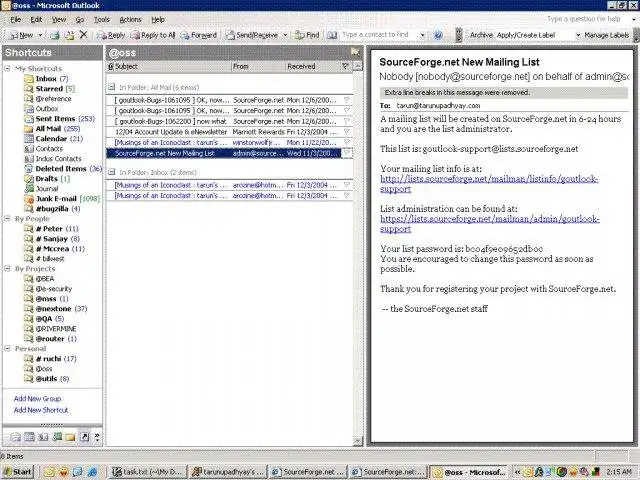The height and width of the screenshot is (480, 640).
Task: Collapse the Personal shortcuts group
Action: (7, 348)
